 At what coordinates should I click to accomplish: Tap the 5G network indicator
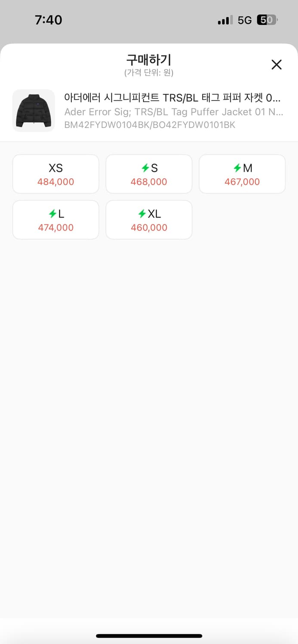pos(244,20)
